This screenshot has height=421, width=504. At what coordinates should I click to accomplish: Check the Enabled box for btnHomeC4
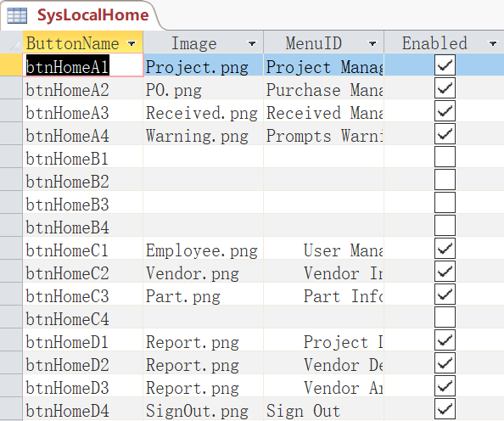click(445, 317)
